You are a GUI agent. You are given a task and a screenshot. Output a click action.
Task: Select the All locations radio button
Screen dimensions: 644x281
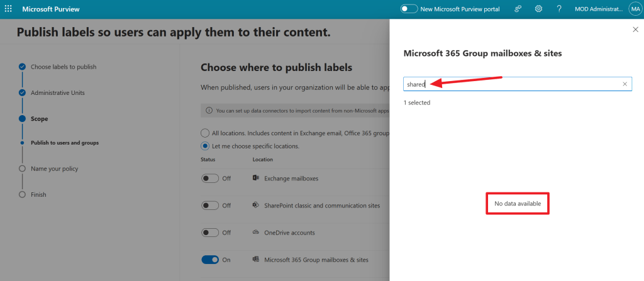(205, 133)
